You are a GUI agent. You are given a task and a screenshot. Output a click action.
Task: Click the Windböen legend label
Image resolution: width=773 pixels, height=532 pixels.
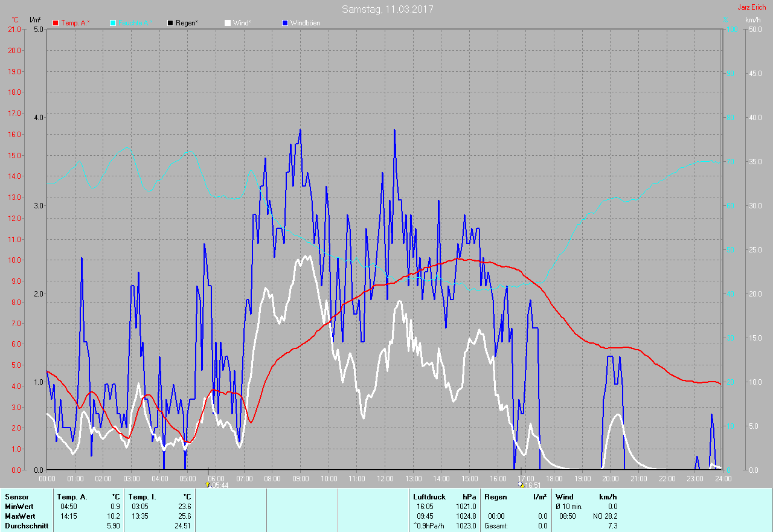305,23
